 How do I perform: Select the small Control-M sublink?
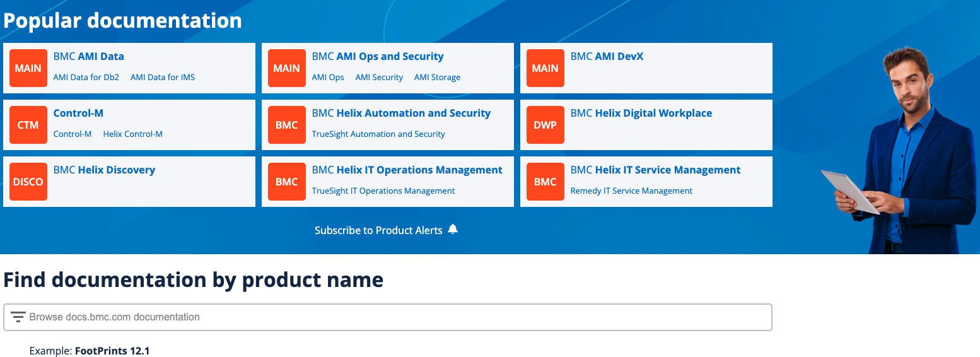(x=73, y=134)
